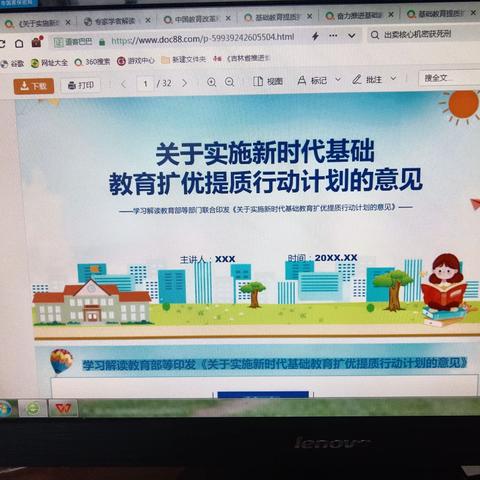Open the 视图 view option
480x480 pixels.
click(268, 81)
